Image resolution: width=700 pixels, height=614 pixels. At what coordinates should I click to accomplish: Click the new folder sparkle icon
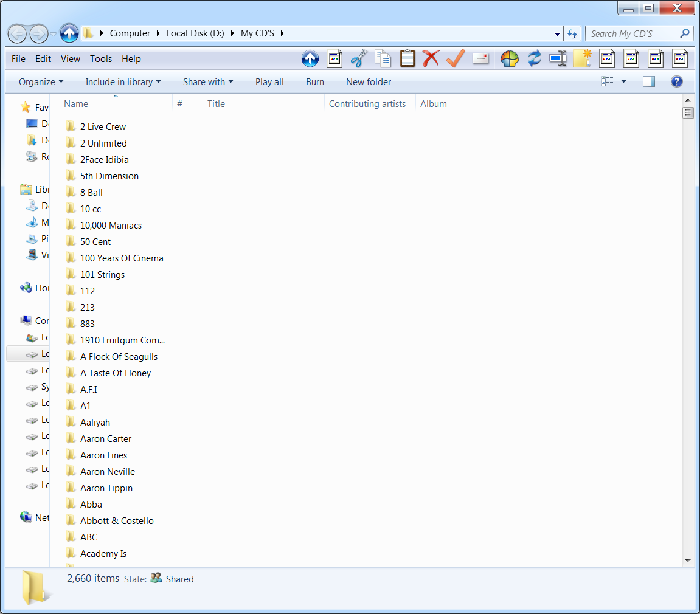click(x=583, y=58)
